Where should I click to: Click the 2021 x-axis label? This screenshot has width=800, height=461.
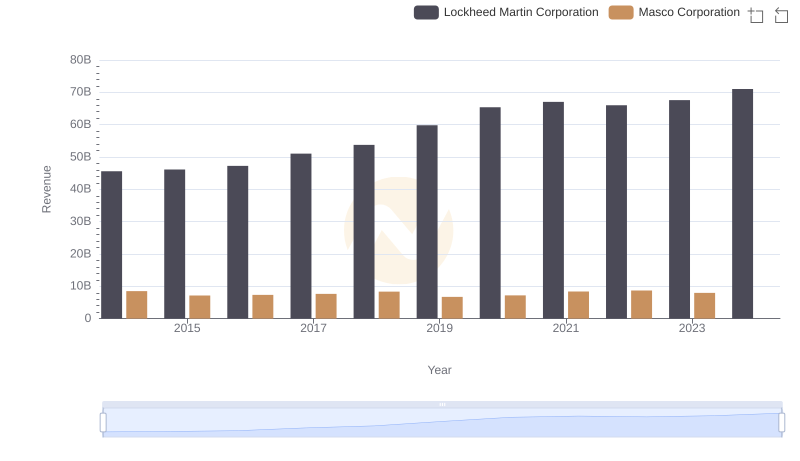coord(566,328)
